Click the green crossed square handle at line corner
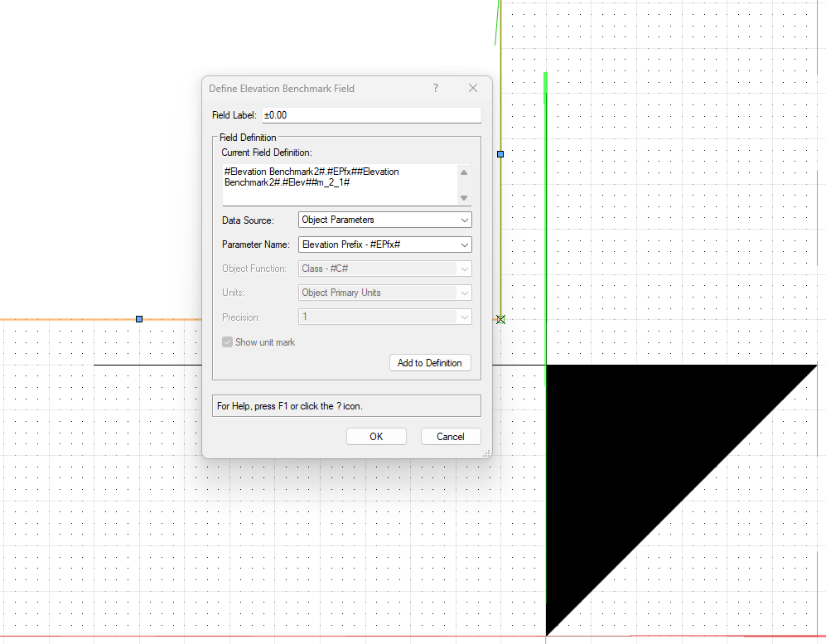Screen dimensions: 826x644 tap(500, 319)
